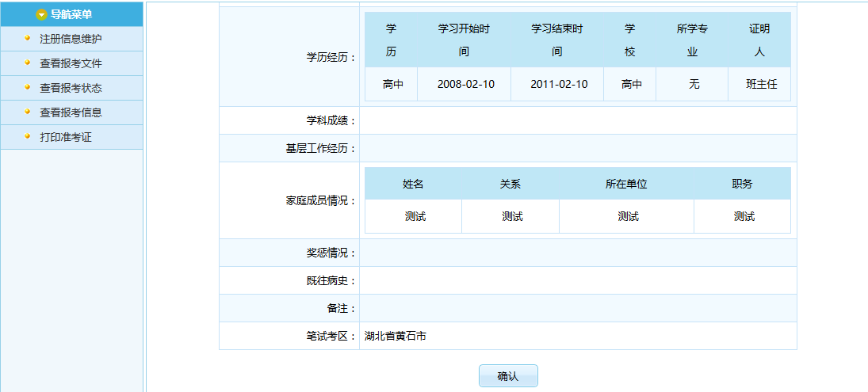Click the 家庭成员情况 row label

click(321, 200)
